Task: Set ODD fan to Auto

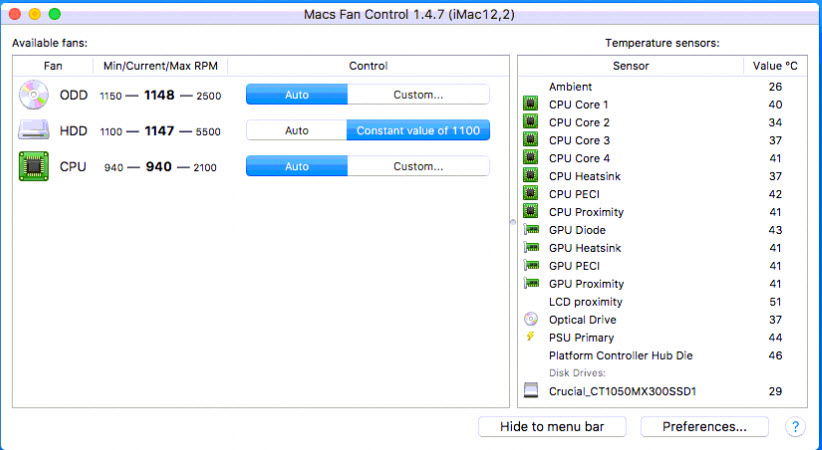Action: [297, 95]
